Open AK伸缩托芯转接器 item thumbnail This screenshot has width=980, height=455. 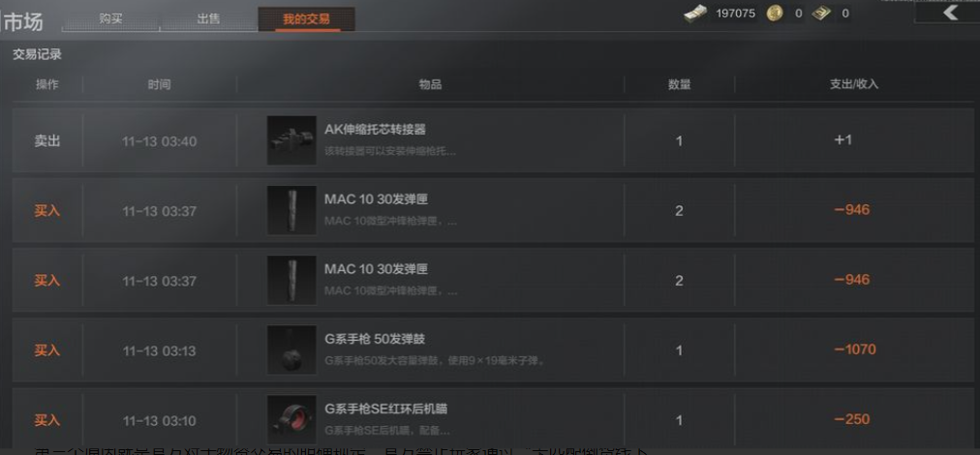pos(291,140)
